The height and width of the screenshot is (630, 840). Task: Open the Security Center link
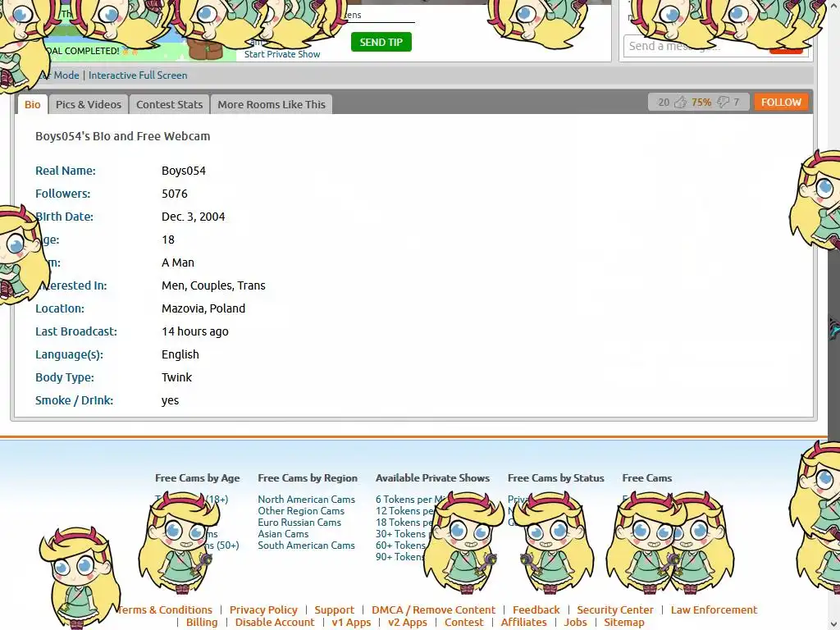click(615, 609)
